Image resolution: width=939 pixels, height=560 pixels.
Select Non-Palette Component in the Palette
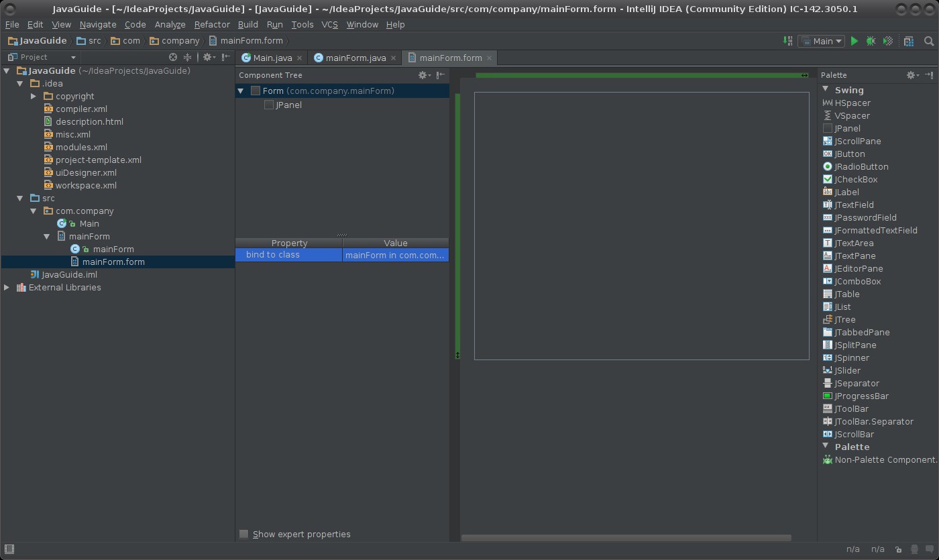pos(880,459)
